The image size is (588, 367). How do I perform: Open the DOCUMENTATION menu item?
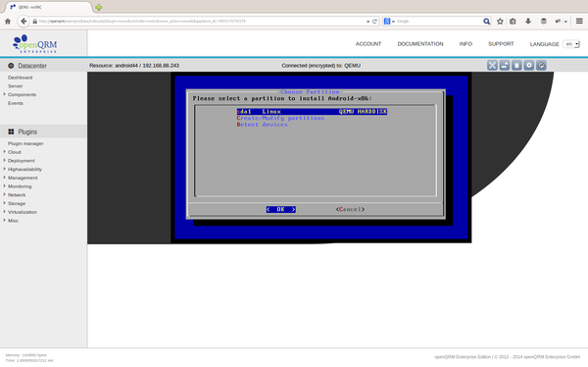pos(420,44)
